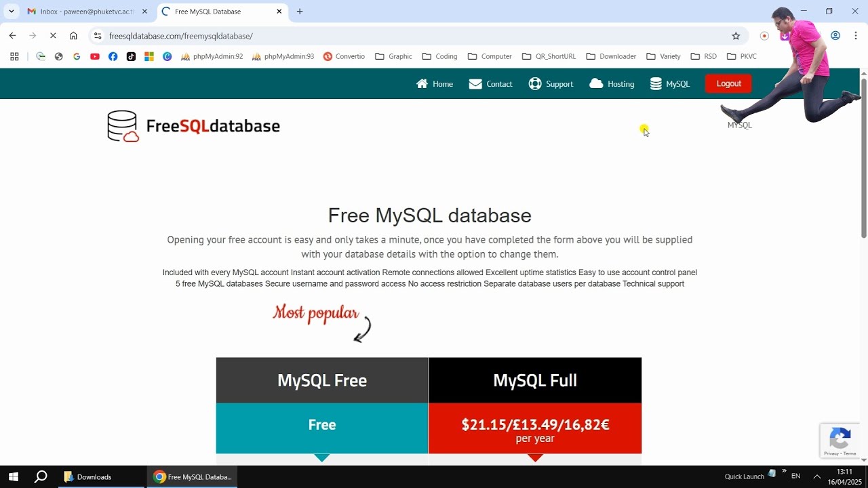Open the tab search dropdown arrow
The height and width of the screenshot is (488, 868).
pyautogui.click(x=12, y=12)
